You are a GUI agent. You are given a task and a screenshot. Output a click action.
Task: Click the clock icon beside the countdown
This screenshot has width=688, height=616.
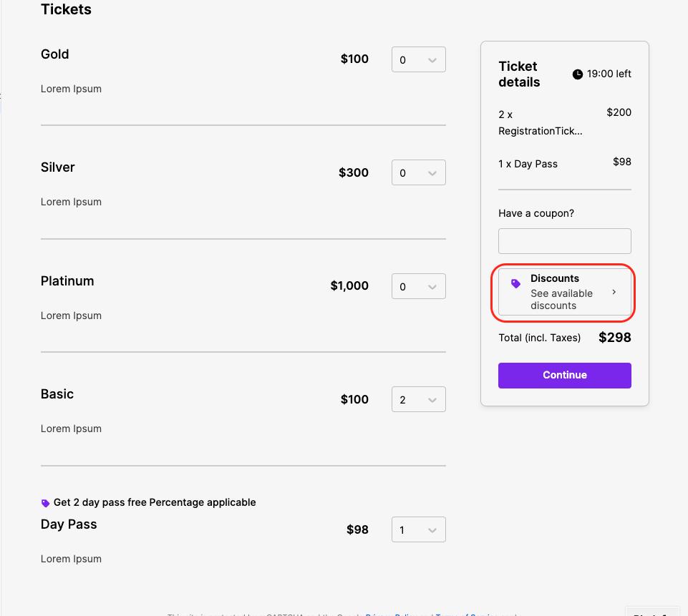(x=578, y=74)
